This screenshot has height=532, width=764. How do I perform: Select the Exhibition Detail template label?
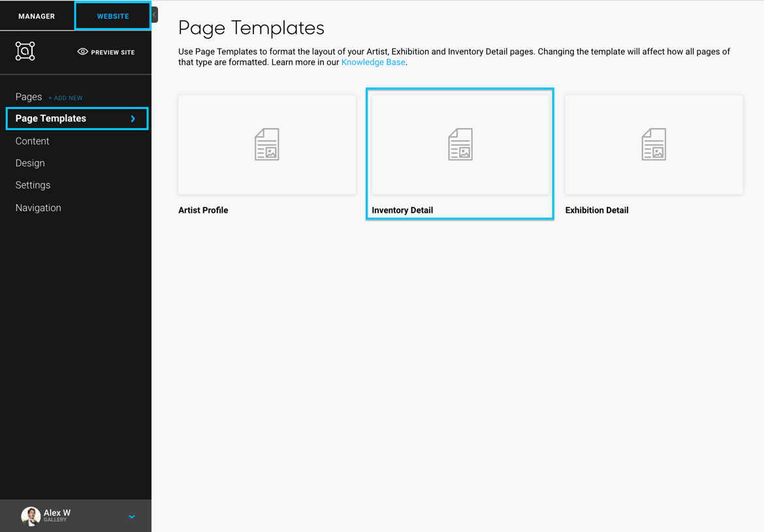(597, 210)
